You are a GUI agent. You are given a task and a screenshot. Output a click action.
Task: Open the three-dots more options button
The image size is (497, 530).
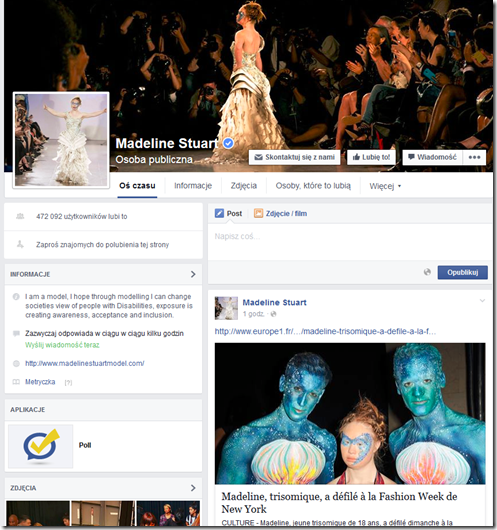474,157
